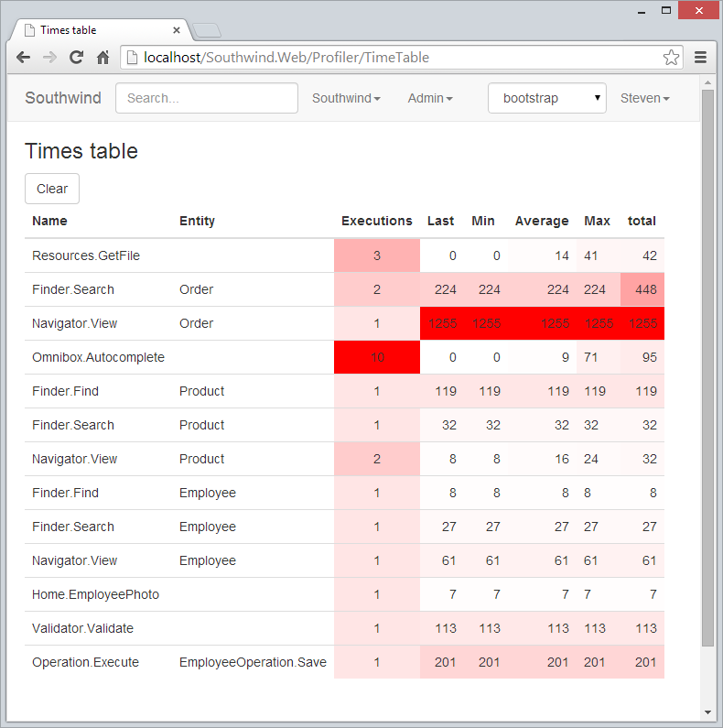Click the Southwind brand link

tap(63, 98)
